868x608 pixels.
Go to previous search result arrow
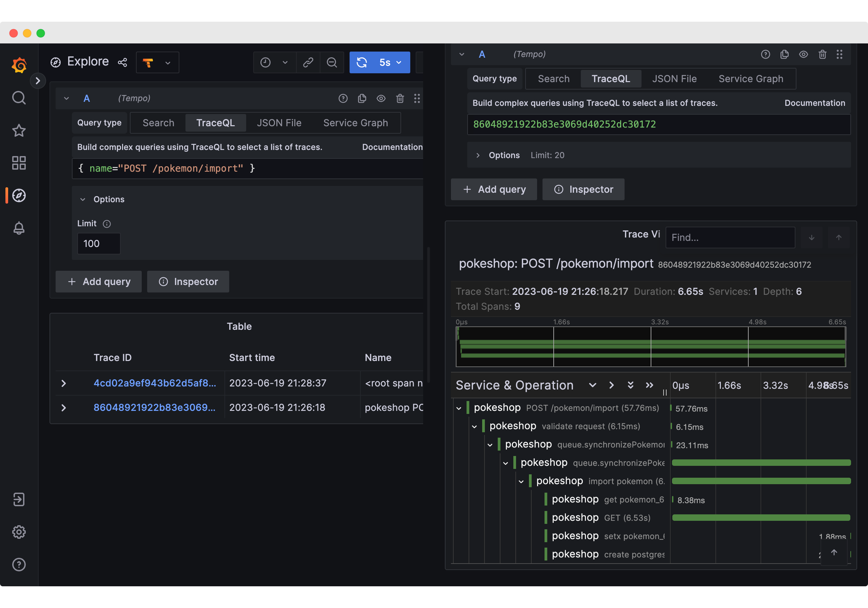(x=839, y=237)
